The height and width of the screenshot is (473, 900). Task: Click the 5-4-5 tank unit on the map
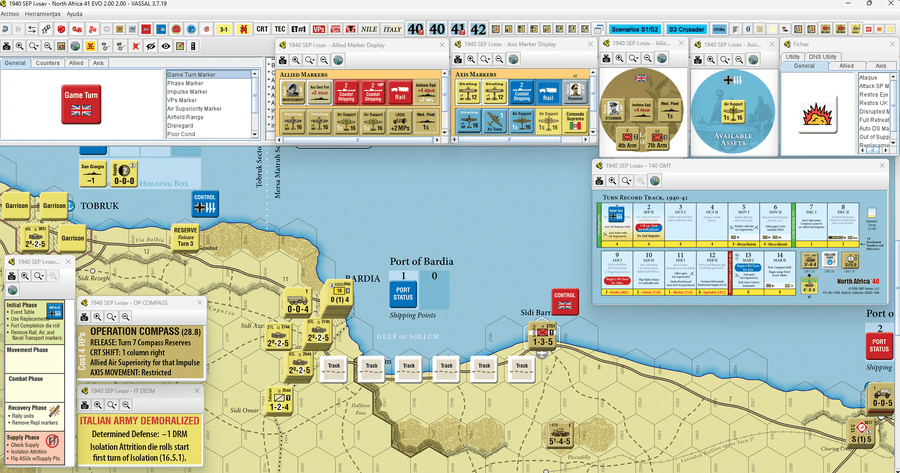(x=559, y=435)
